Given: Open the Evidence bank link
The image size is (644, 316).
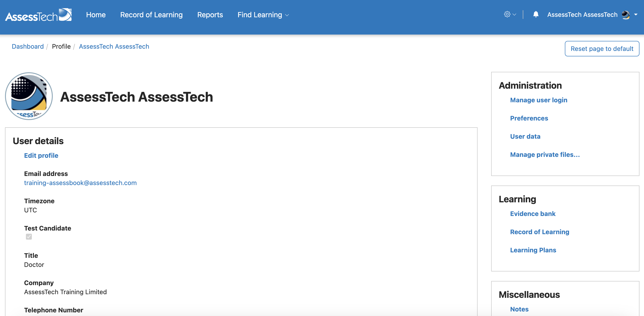Looking at the screenshot, I should coord(533,214).
